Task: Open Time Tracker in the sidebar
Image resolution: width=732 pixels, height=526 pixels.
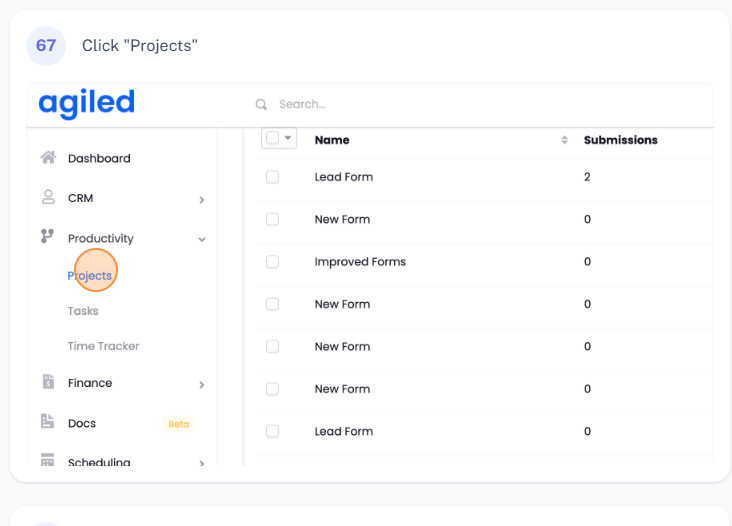Action: click(x=103, y=346)
